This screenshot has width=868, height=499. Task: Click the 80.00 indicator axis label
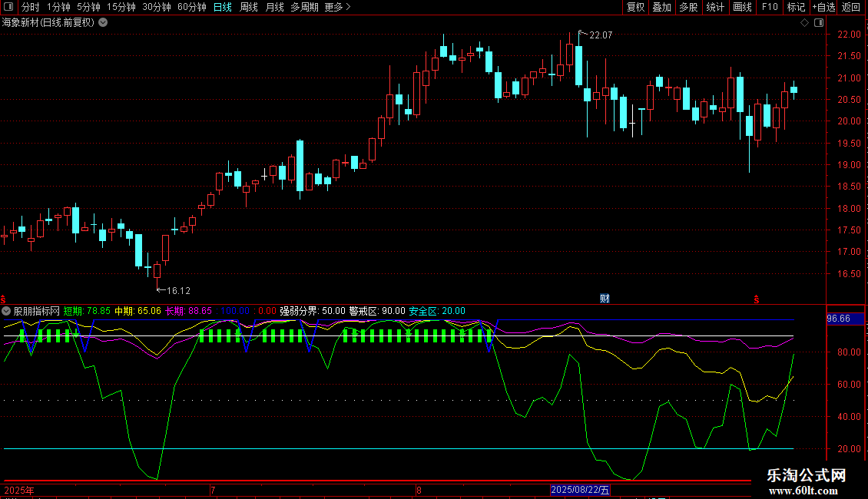click(x=849, y=352)
